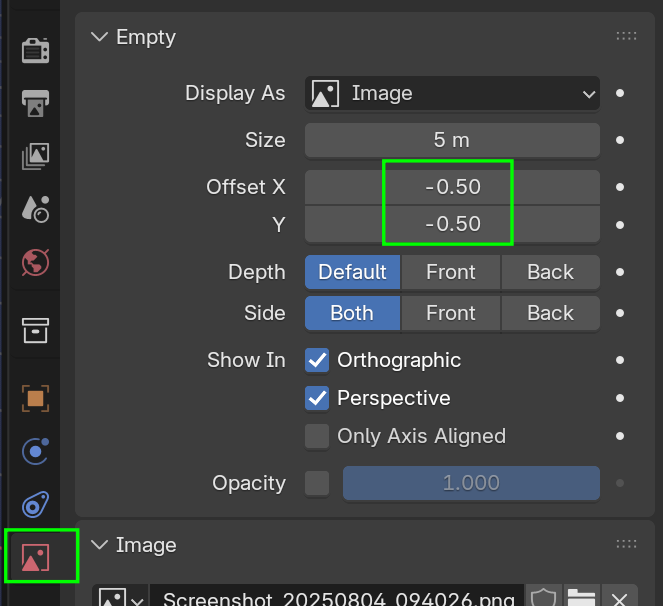Open the Collection properties tab

pos(36,328)
